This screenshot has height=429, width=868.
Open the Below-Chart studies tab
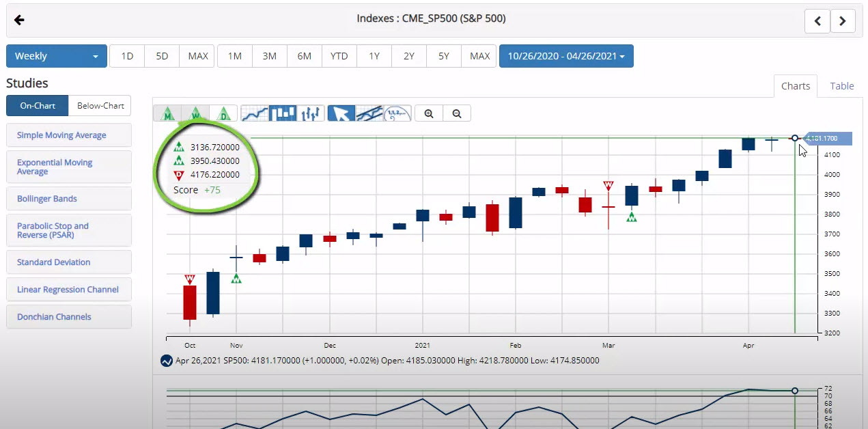tap(100, 106)
